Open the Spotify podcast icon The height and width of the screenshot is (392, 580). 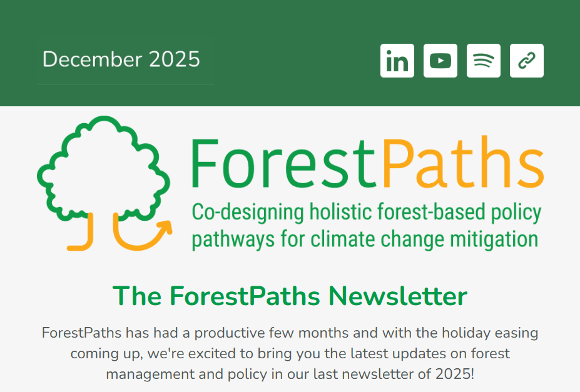tap(483, 61)
